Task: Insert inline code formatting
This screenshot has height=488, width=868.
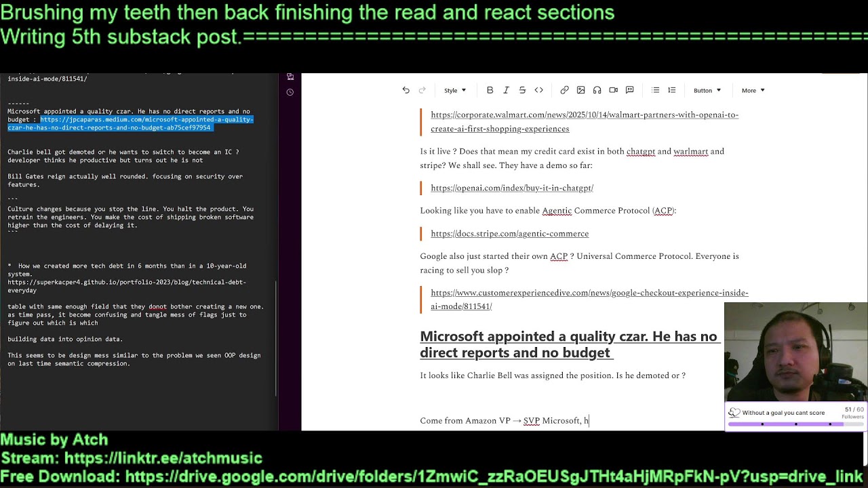Action: (x=538, y=90)
